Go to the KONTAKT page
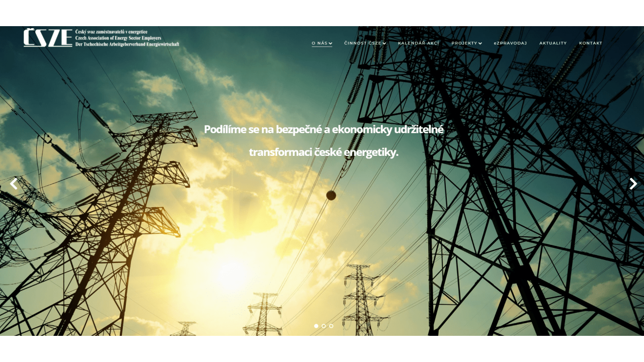 pyautogui.click(x=591, y=43)
